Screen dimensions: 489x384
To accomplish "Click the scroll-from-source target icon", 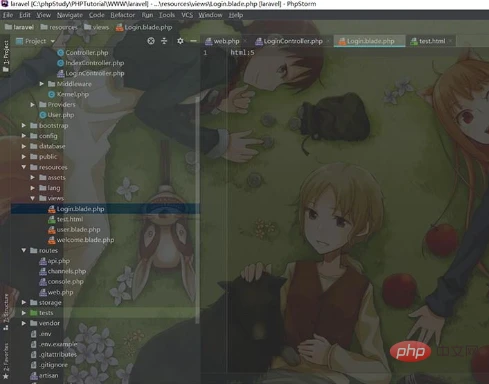I will 151,41.
